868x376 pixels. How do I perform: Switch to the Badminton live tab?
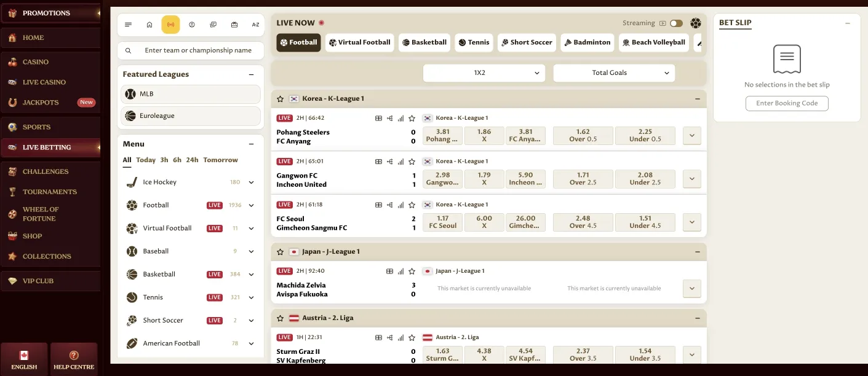click(x=587, y=42)
